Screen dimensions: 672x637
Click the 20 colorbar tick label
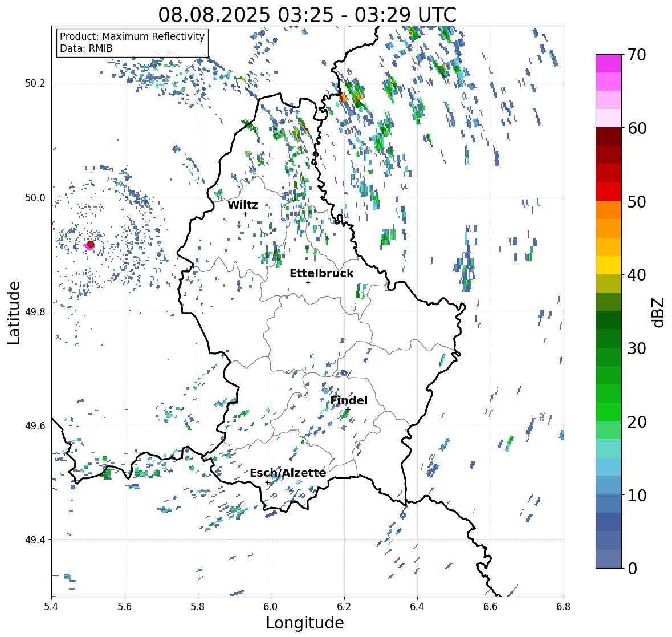point(637,422)
